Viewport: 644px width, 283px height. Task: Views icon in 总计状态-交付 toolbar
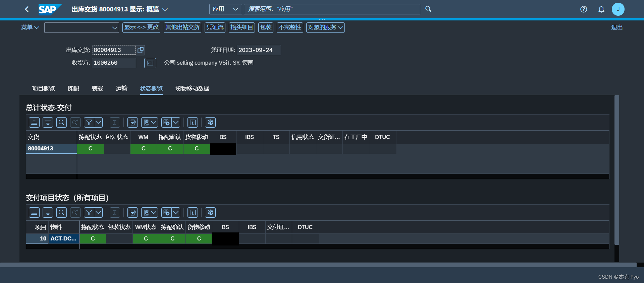pos(146,123)
